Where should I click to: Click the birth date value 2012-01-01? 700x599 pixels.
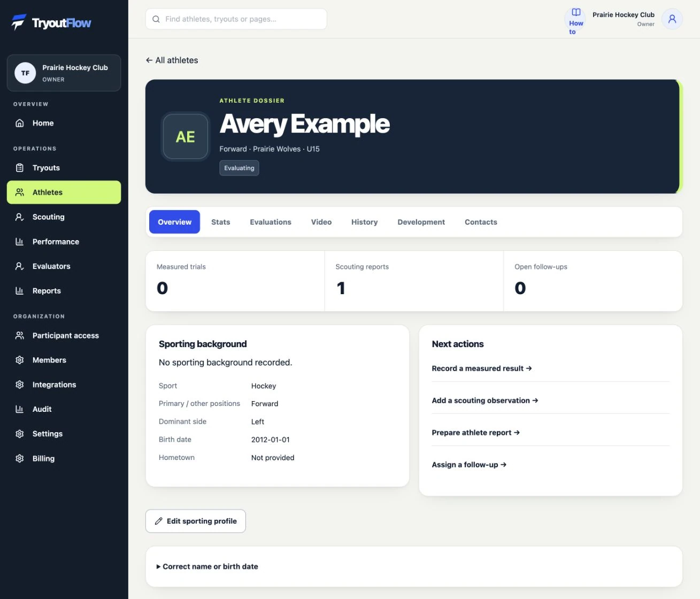(x=271, y=440)
